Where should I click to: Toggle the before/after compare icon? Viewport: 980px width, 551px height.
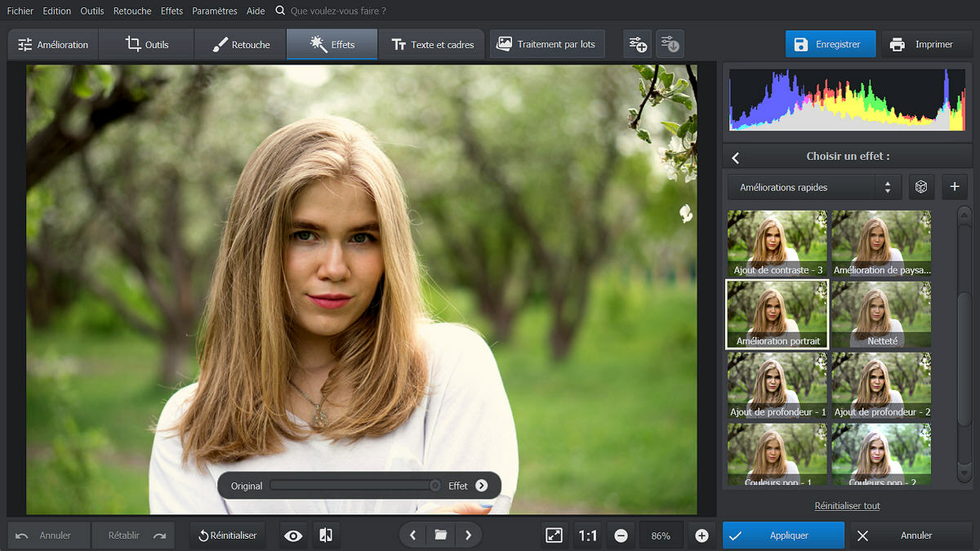pos(326,535)
